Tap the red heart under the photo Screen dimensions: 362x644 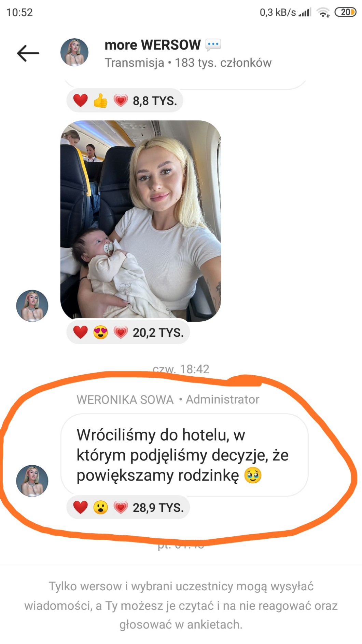coord(81,332)
